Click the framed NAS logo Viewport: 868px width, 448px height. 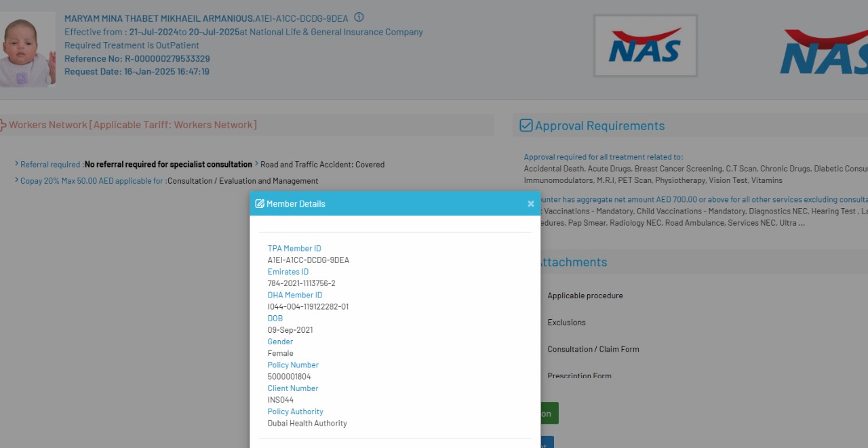(x=646, y=46)
